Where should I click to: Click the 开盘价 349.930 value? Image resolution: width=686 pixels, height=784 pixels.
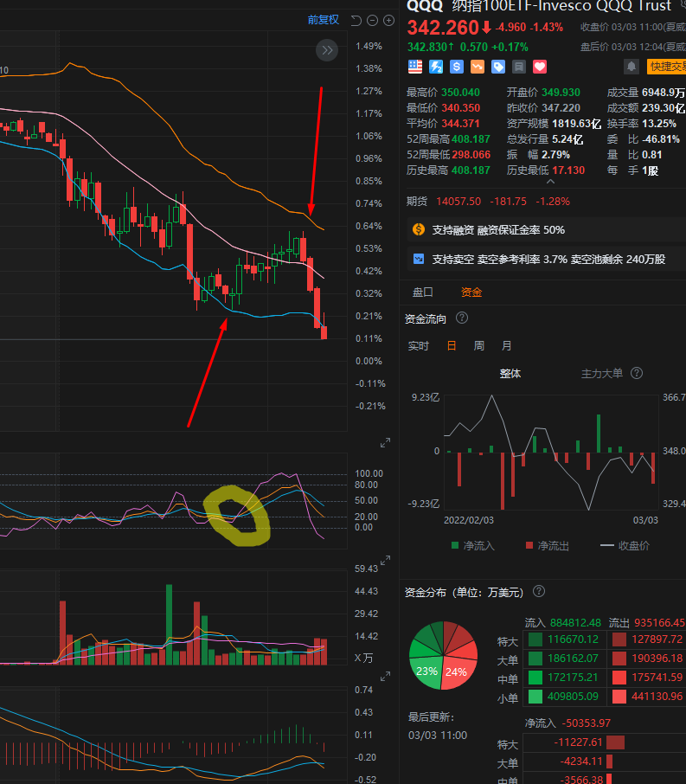[x=561, y=93]
